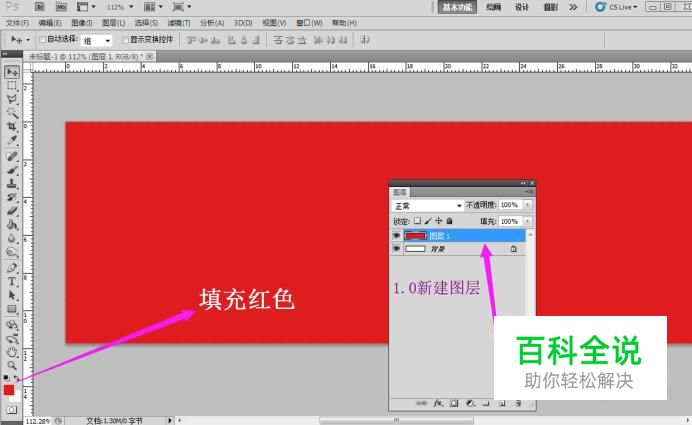
Task: Create new fill or adjustment layer
Action: click(470, 403)
